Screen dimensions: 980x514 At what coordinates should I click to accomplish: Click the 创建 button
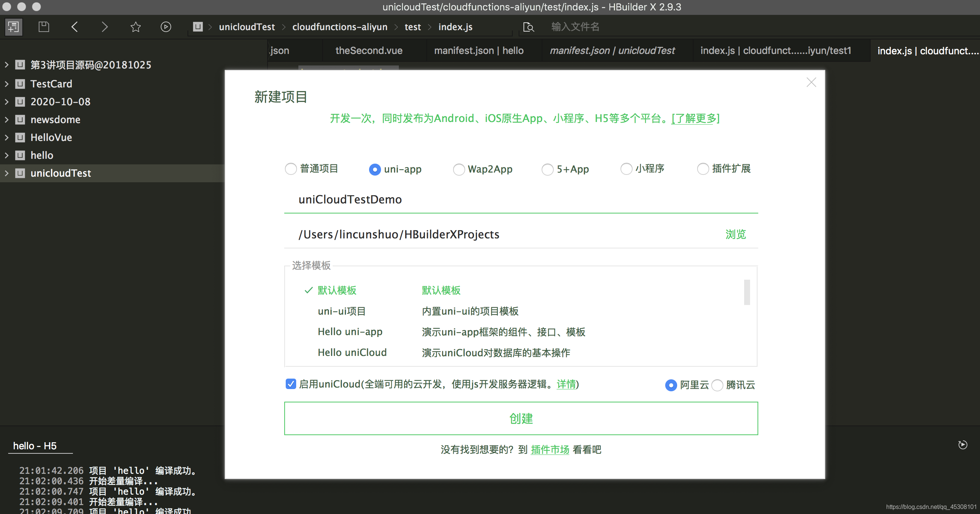[521, 418]
